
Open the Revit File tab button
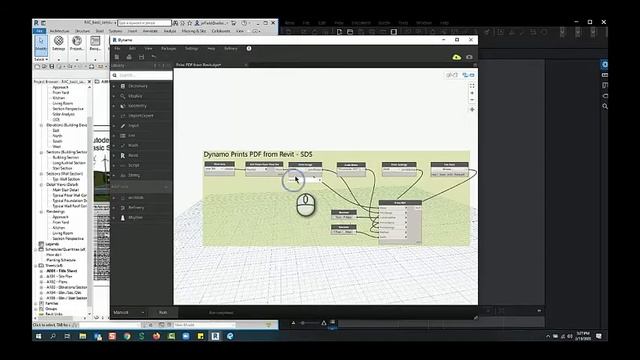point(40,31)
